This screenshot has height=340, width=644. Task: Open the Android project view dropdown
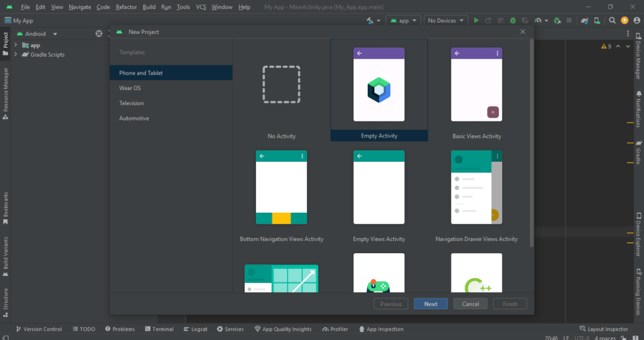40,34
